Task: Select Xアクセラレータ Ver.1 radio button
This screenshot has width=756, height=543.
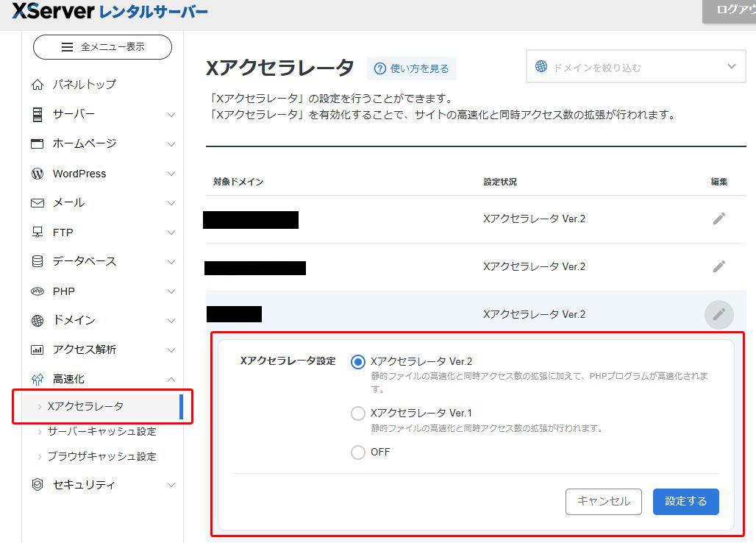Action: click(357, 414)
